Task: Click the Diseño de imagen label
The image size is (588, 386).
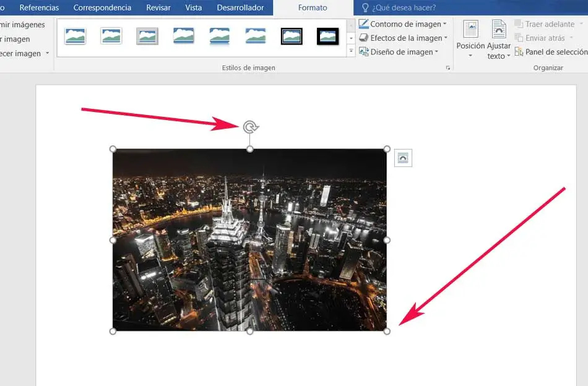Action: (x=402, y=52)
